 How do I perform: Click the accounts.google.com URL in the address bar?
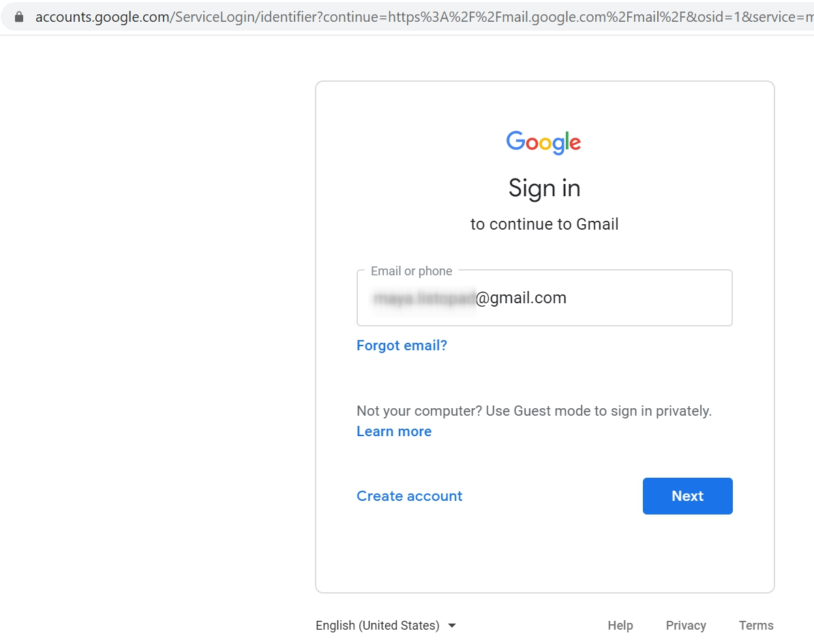pyautogui.click(x=102, y=17)
